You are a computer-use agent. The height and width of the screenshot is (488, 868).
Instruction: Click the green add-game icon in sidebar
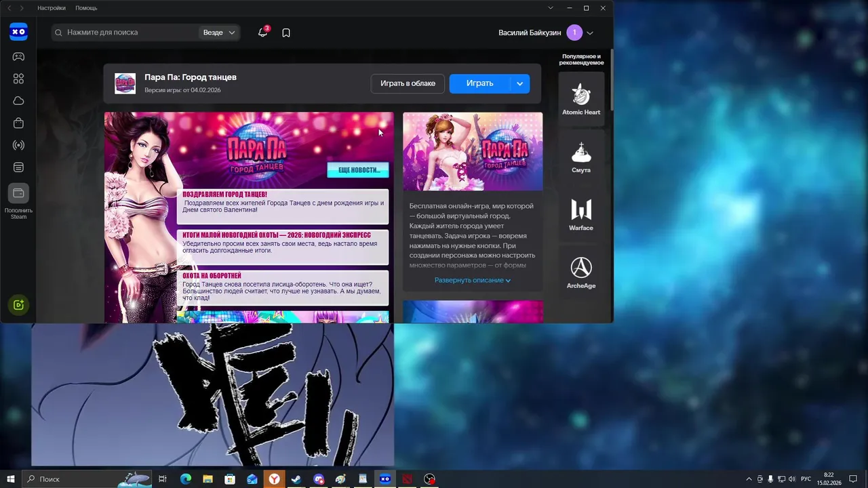pyautogui.click(x=18, y=305)
